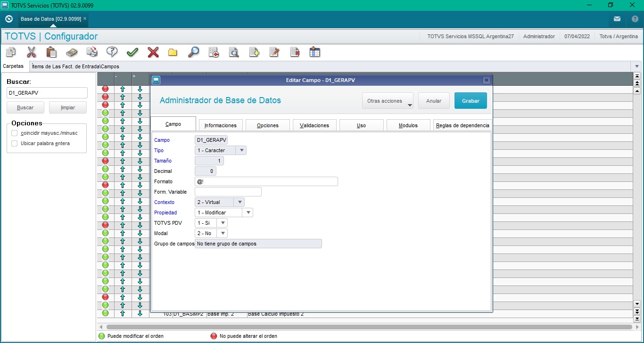Image resolution: width=644 pixels, height=343 pixels.
Task: Close the Editar Campo dialog
Action: coord(487,80)
